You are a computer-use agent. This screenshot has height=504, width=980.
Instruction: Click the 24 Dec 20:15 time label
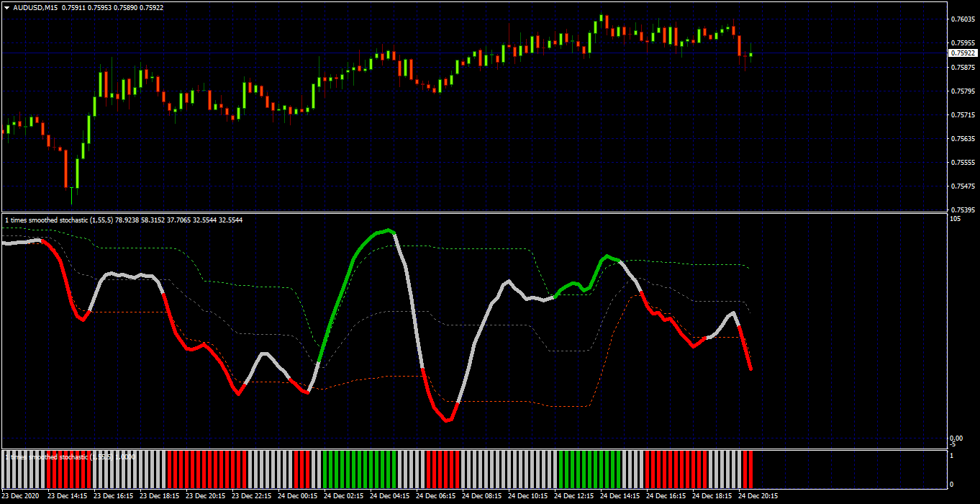[x=758, y=496]
